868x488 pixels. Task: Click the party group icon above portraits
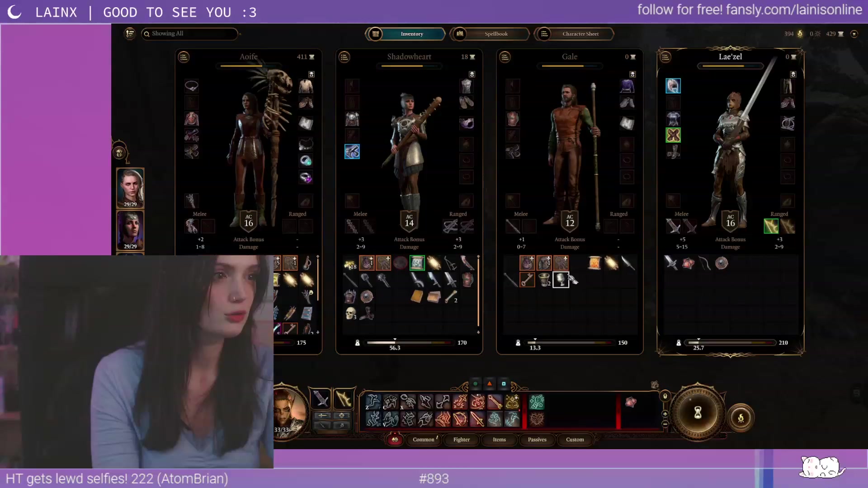coord(119,153)
